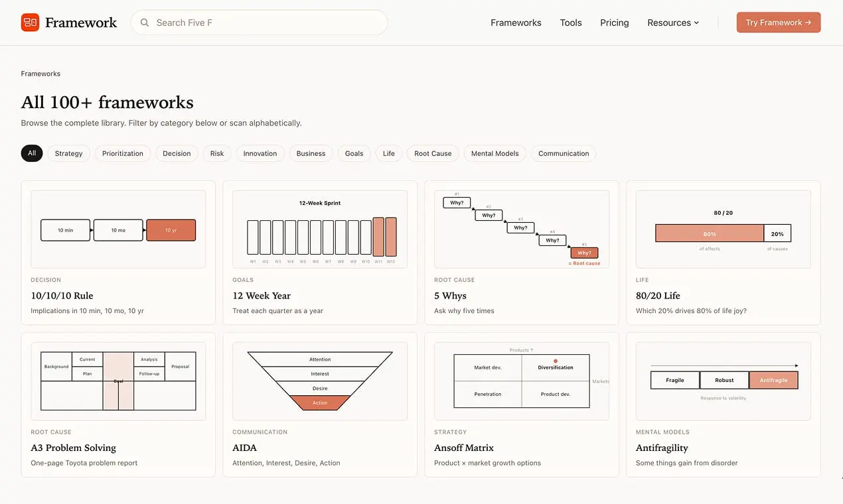Open the 10/10/10 Rule card title
Viewport: 843px width, 504px height.
point(62,296)
